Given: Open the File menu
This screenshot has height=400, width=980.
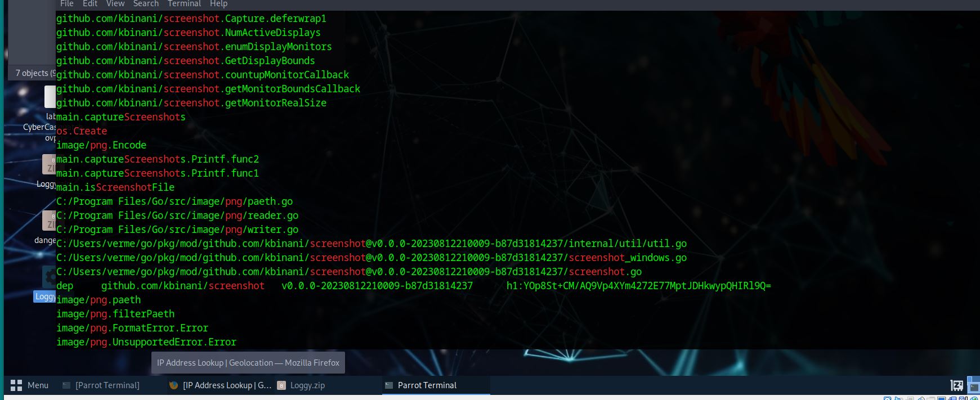Looking at the screenshot, I should 67,3.
